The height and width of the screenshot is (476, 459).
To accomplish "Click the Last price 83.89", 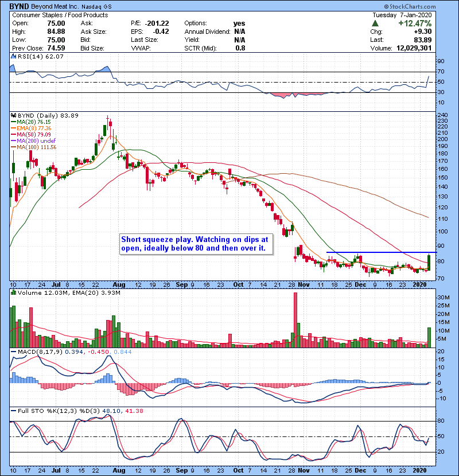I will coord(422,40).
